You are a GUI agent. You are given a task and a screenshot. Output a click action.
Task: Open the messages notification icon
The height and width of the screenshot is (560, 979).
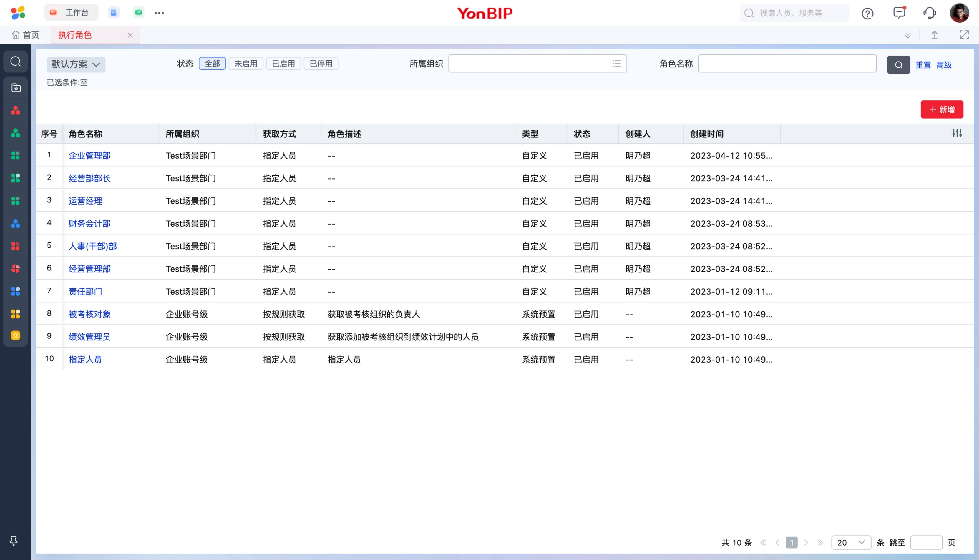coord(899,13)
